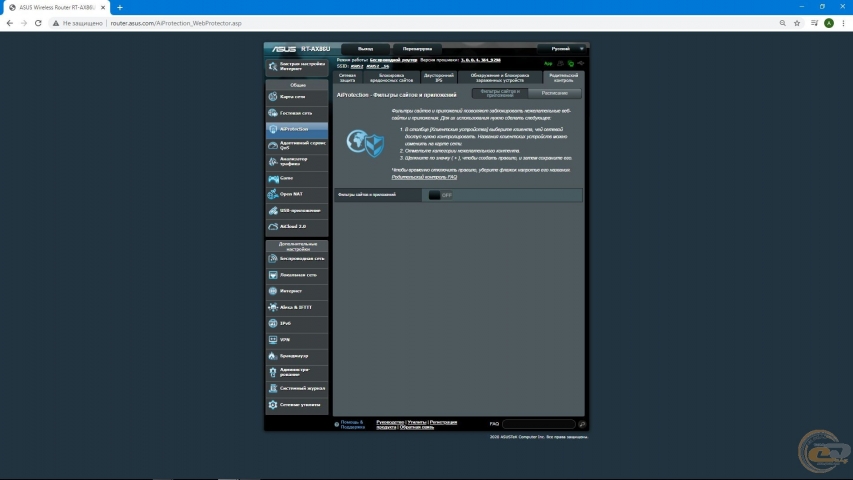Click the browser zoom magnifier icon
Image resolution: width=853 pixels, height=480 pixels.
pos(782,23)
